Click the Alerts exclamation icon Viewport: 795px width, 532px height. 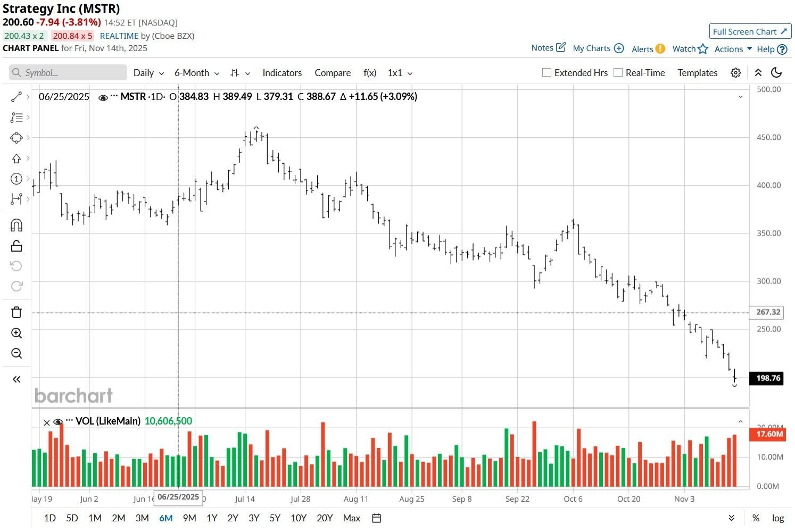660,48
